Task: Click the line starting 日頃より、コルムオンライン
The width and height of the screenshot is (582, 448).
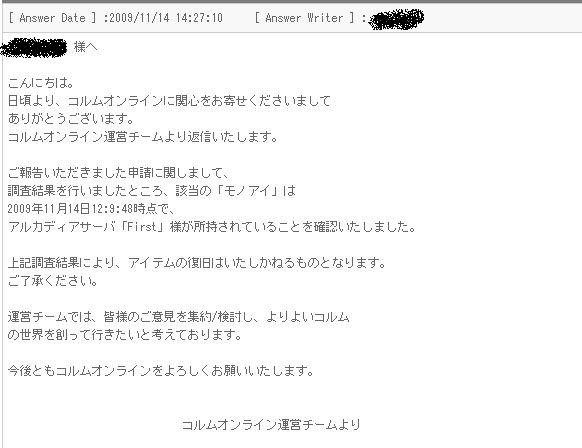Action: click(169, 101)
